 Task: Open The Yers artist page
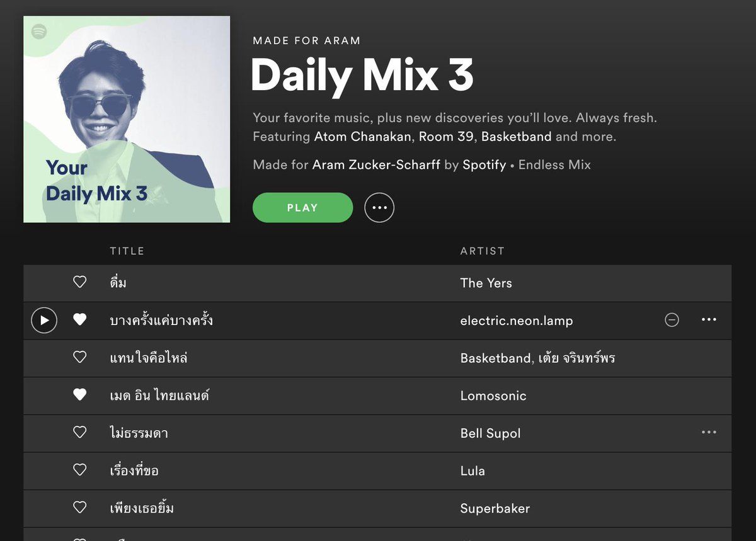486,283
